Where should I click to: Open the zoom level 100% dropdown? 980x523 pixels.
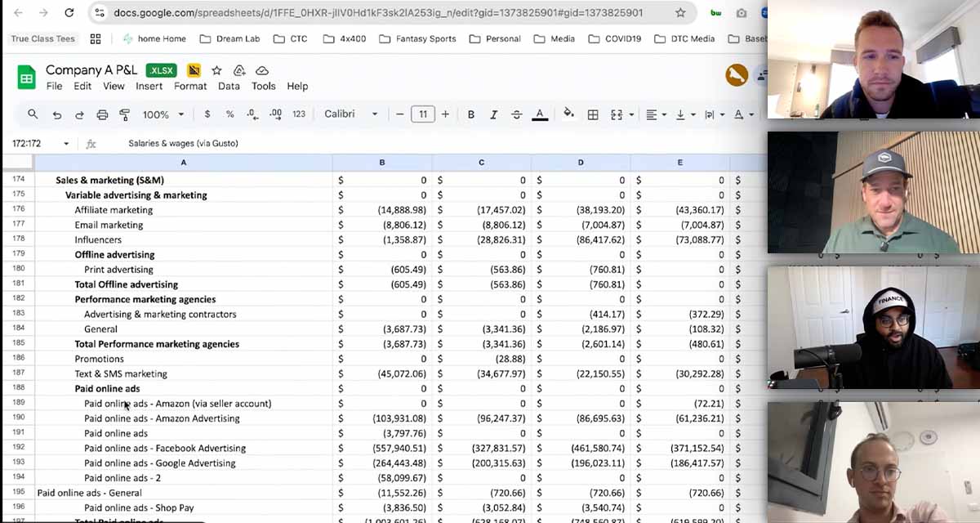[x=163, y=114]
